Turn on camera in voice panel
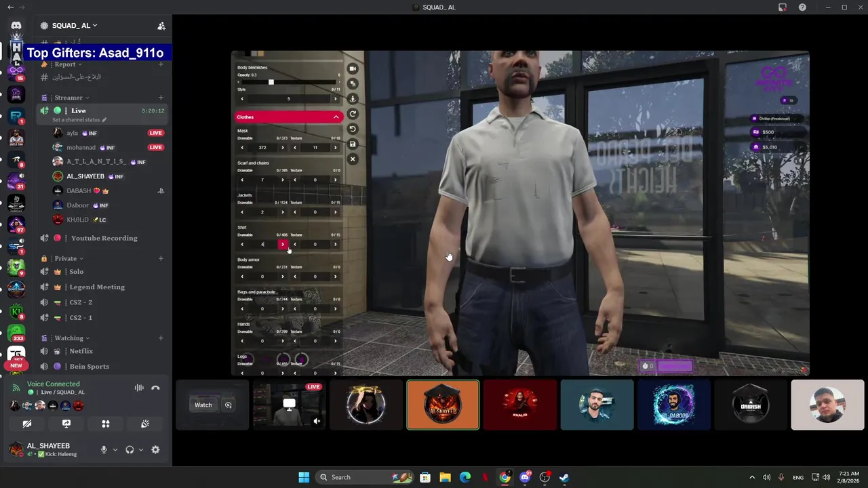 [x=27, y=424]
